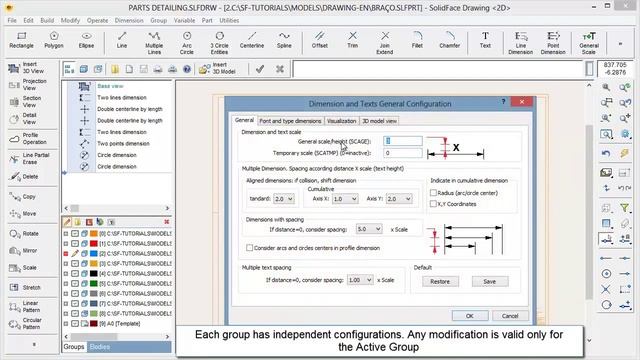Expand group [6] tree node
Viewport: 640px width, 360px height.
point(66,293)
